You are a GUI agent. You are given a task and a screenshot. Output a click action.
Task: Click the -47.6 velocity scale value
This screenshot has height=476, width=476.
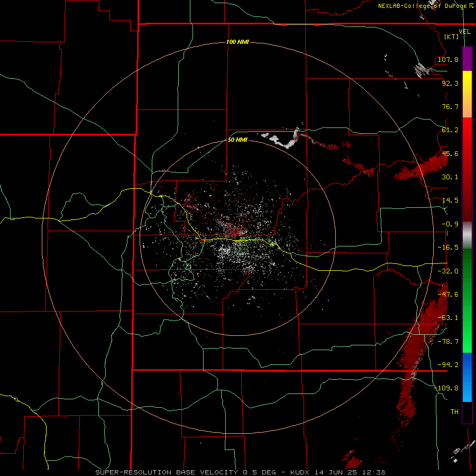coord(448,295)
